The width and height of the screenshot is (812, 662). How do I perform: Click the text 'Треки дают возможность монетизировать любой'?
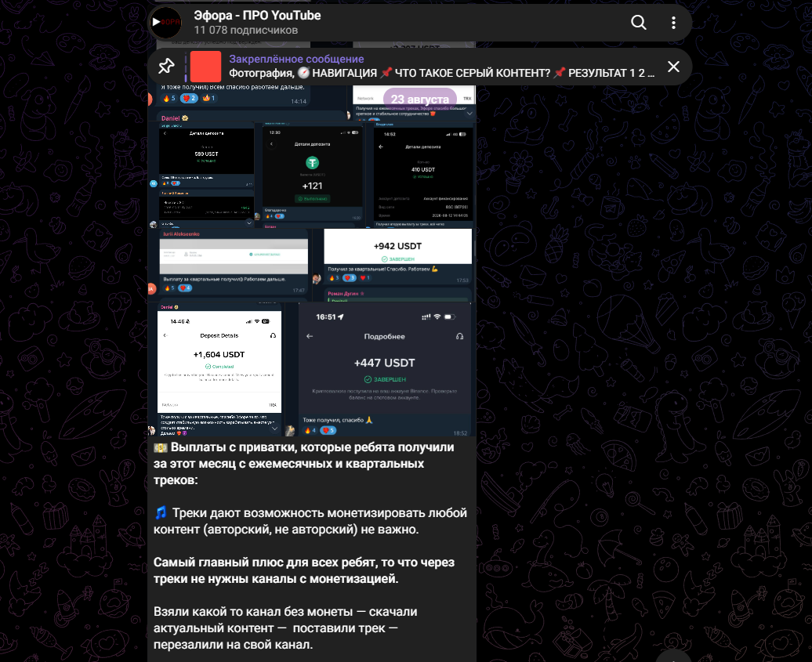(320, 513)
